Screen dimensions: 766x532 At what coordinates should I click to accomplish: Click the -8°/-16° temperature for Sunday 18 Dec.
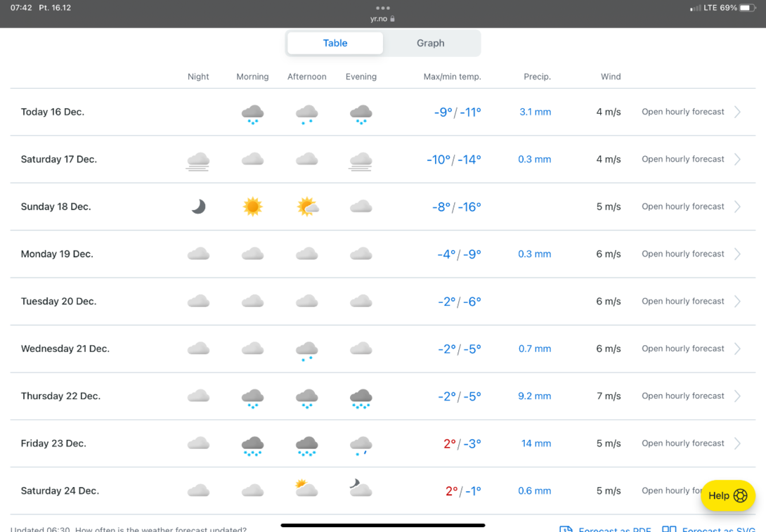pos(457,207)
